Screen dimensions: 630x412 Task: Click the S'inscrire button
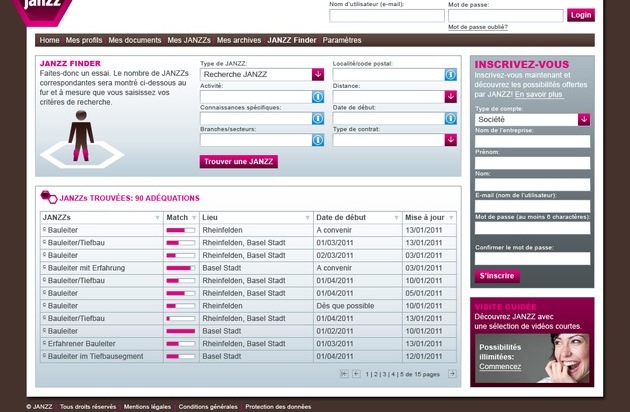(497, 275)
